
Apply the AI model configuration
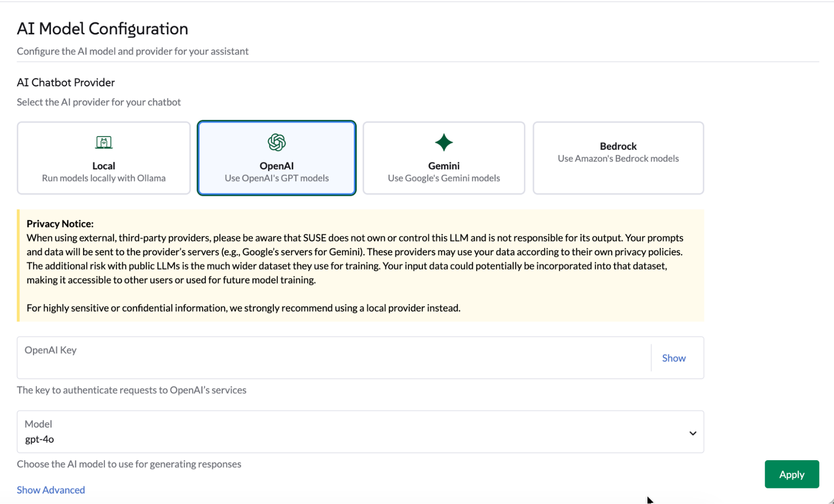coord(791,474)
